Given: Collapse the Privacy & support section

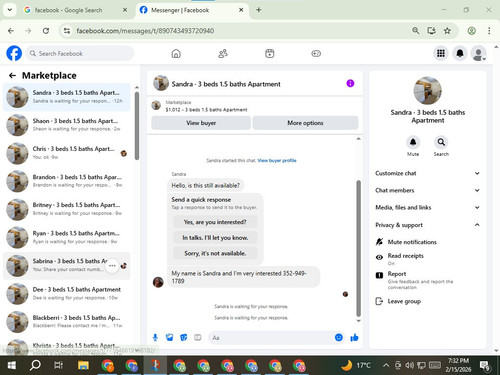Looking at the screenshot, I should [428, 225].
